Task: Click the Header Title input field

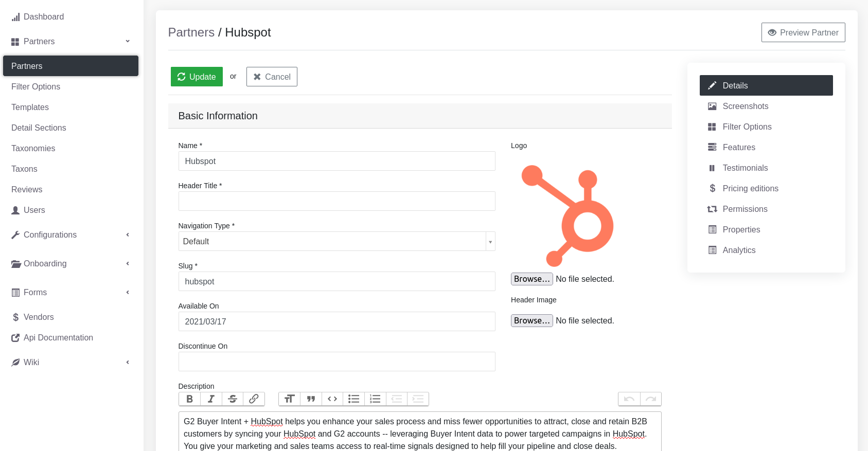Action: click(x=336, y=201)
